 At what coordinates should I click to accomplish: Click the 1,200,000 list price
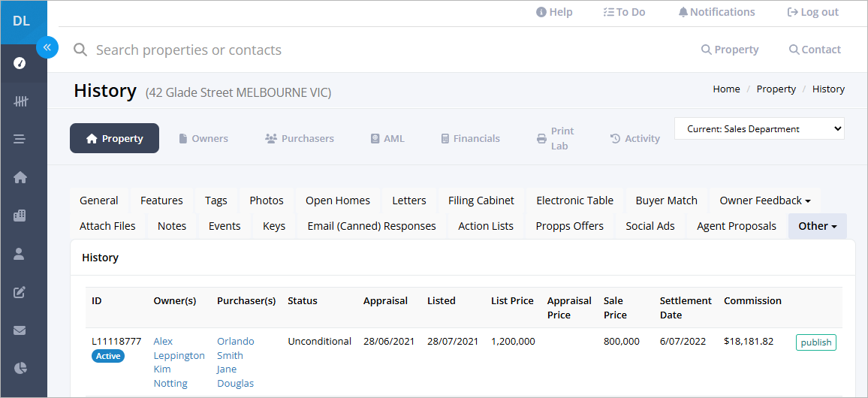[x=513, y=341]
